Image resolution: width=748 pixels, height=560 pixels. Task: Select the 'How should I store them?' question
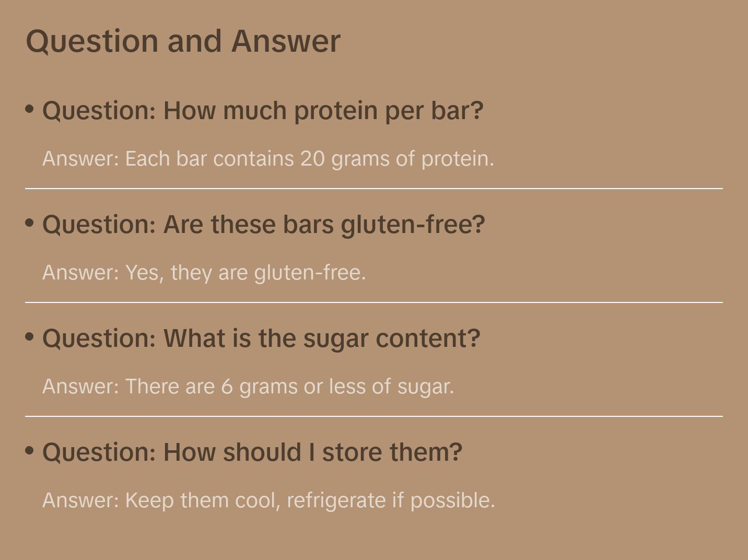[252, 452]
